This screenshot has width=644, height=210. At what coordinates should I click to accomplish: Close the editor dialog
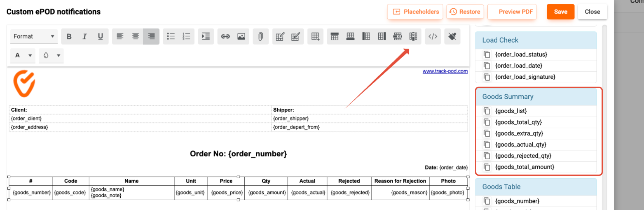pyautogui.click(x=592, y=12)
